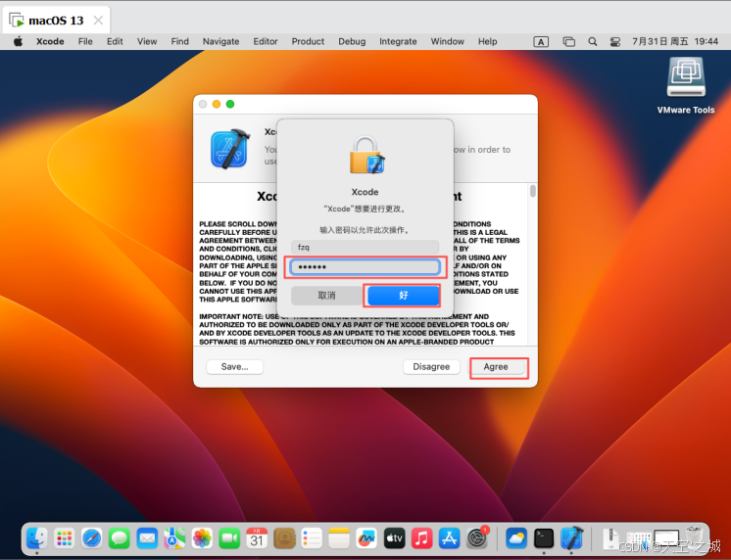Viewport: 731px width, 560px height.
Task: Launch Terminal from the dock
Action: [x=544, y=538]
